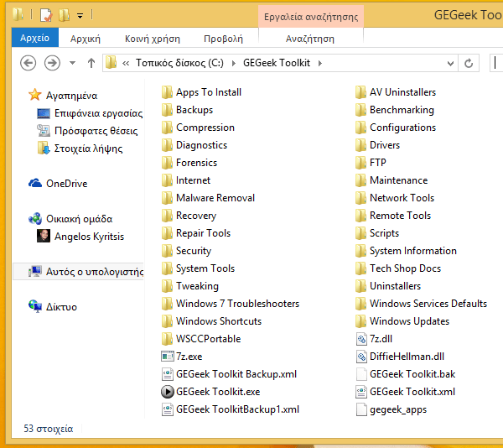Viewport: 503px width, 448px height.
Task: Select the GEGeek Toolkit.bak file icon
Action: click(x=361, y=374)
